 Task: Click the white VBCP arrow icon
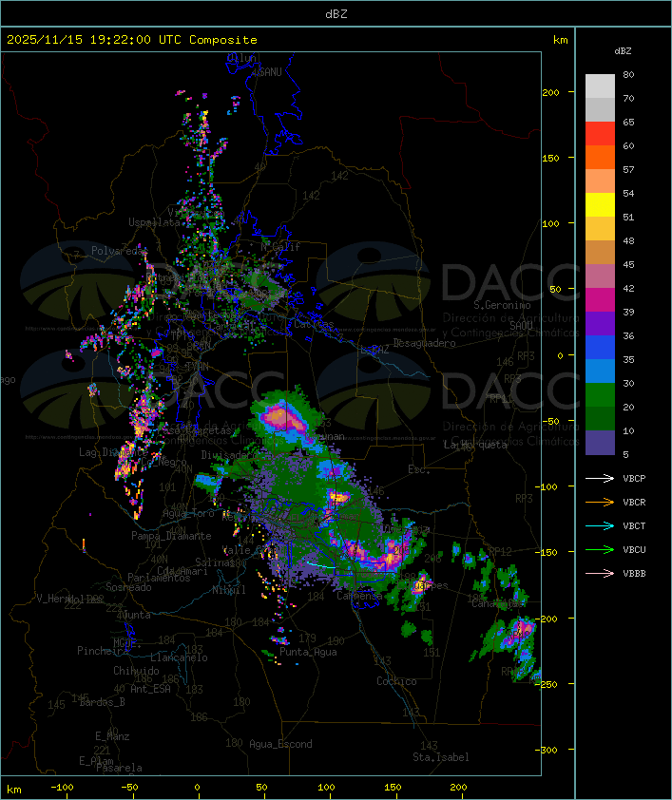click(600, 478)
